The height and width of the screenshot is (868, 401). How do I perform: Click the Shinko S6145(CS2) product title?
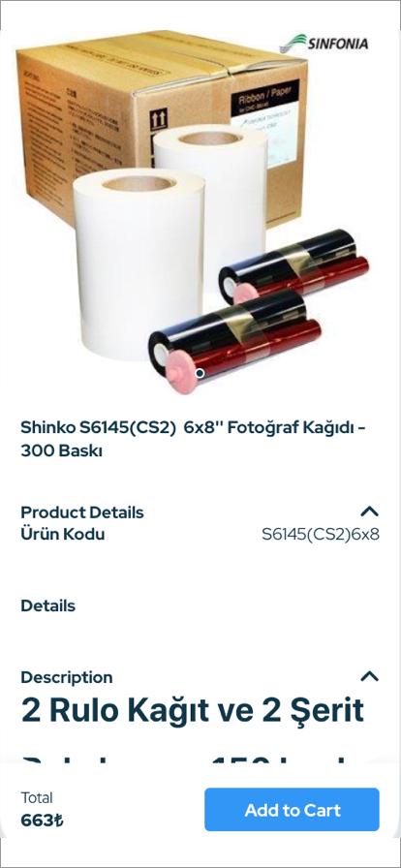(x=194, y=439)
